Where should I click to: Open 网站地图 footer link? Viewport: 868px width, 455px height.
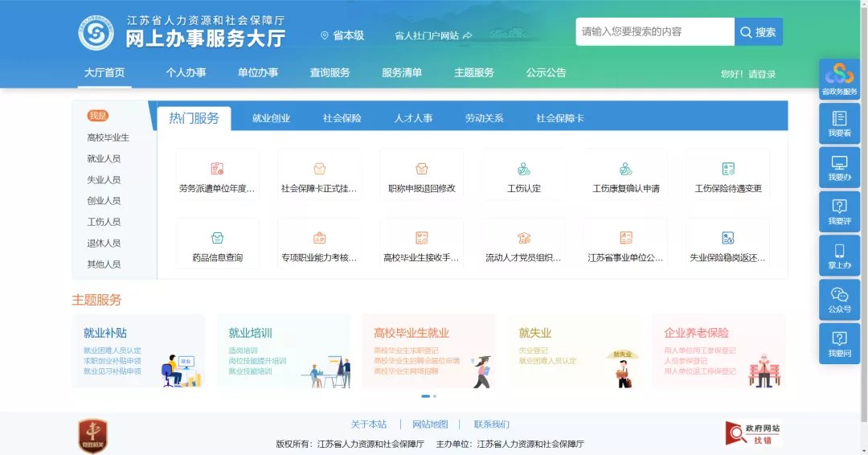point(430,424)
